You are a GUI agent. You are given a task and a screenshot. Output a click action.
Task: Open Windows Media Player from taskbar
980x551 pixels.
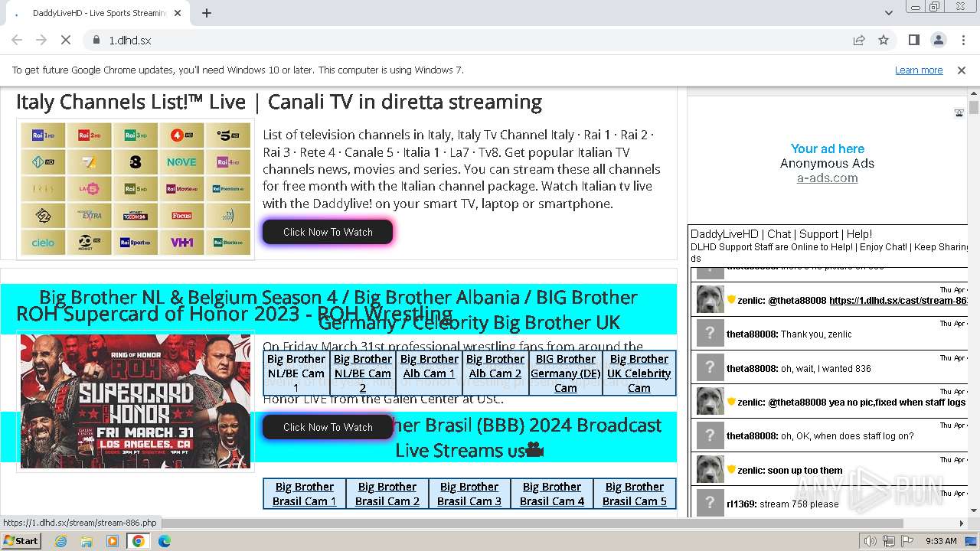tap(113, 541)
